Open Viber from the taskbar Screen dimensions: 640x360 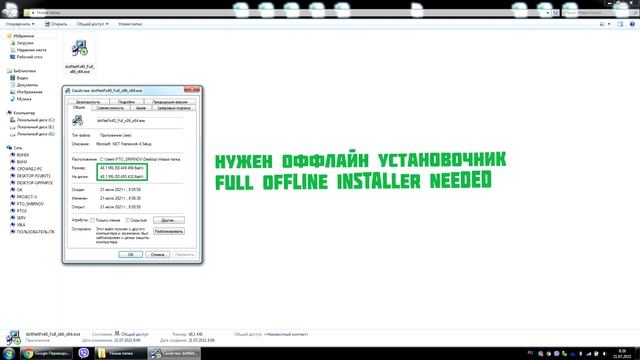[x=84, y=353]
